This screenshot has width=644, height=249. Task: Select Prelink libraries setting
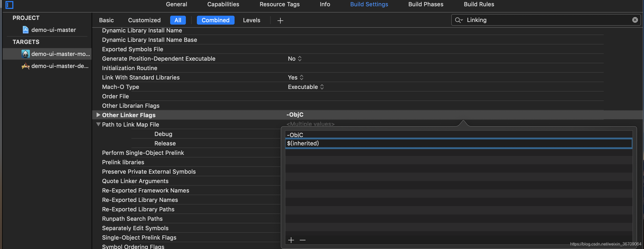point(123,162)
